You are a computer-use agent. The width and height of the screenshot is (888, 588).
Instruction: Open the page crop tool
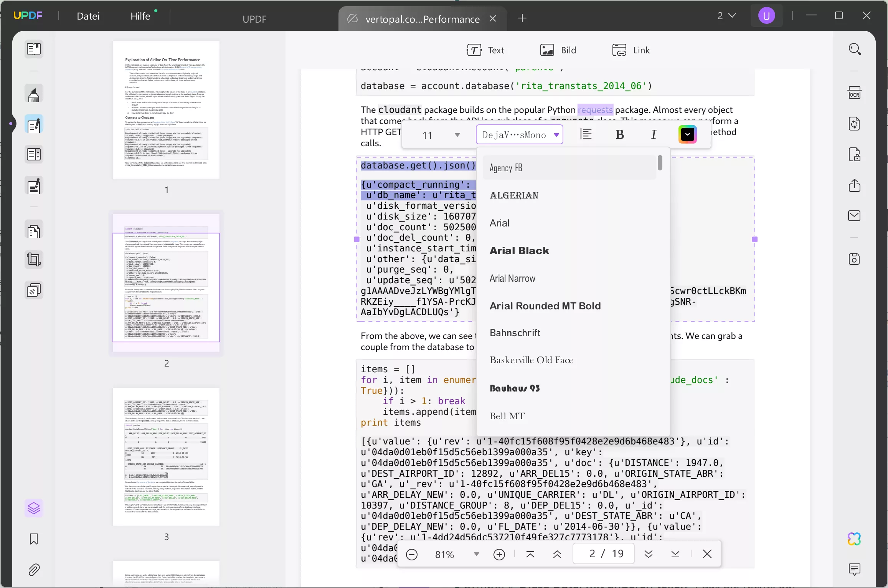(34, 259)
